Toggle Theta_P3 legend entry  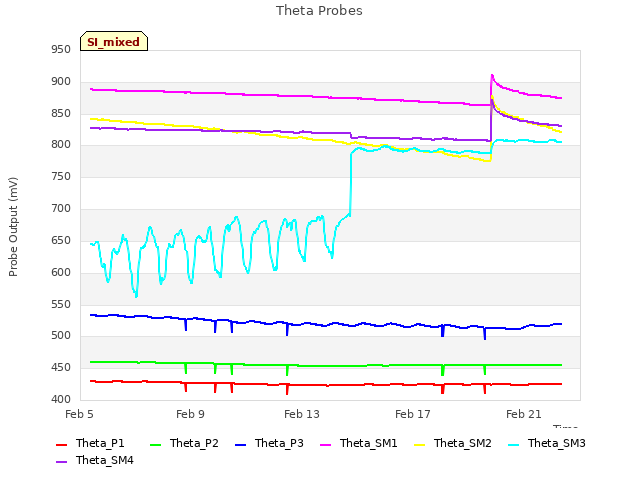point(269,443)
